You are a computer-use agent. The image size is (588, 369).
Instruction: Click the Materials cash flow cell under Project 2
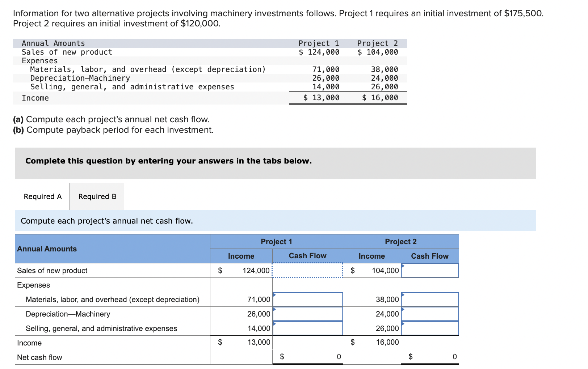pyautogui.click(x=430, y=299)
